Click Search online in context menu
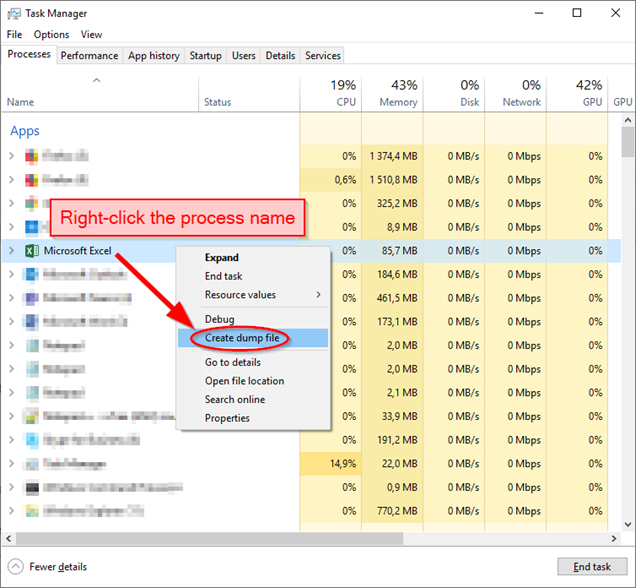 tap(234, 400)
